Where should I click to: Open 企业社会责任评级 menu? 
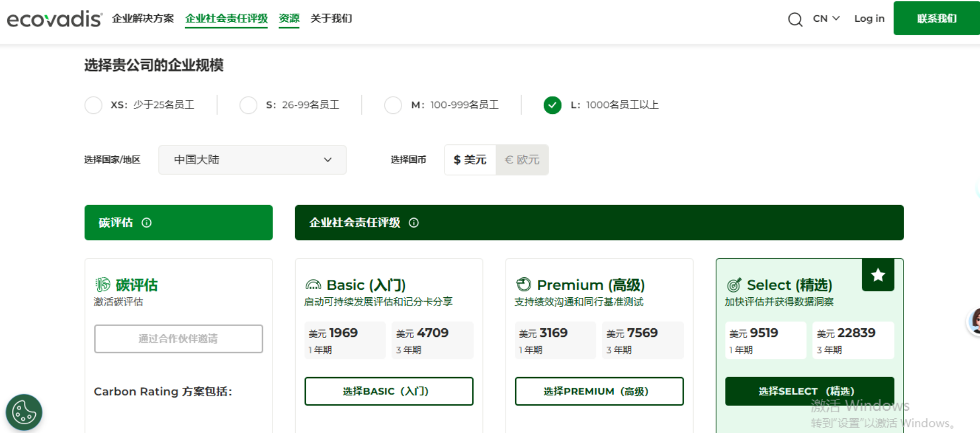point(226,18)
